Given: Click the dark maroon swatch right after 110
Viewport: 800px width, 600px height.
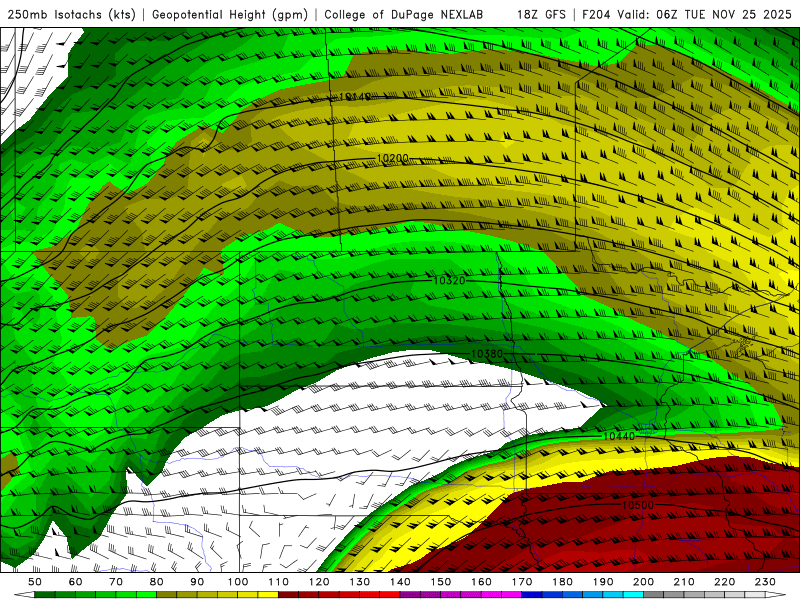Looking at the screenshot, I should click(288, 594).
